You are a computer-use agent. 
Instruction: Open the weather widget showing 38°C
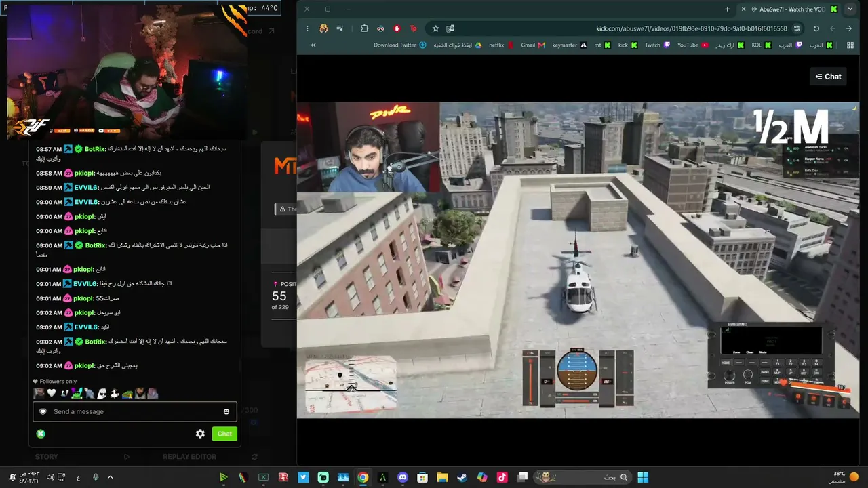(x=845, y=477)
